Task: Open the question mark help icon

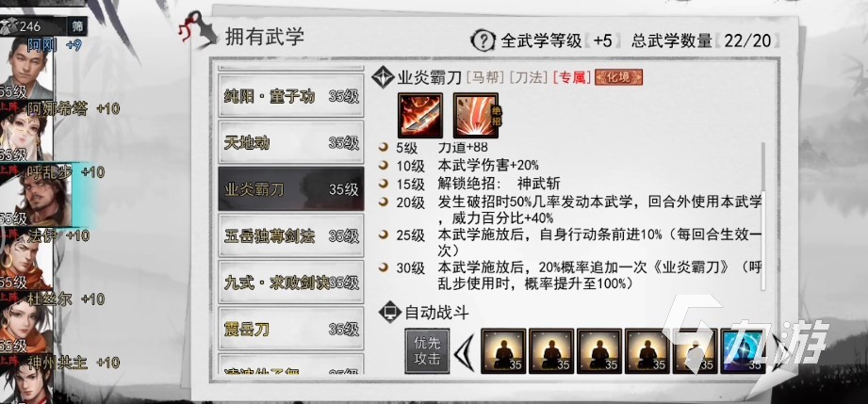Action: (483, 40)
